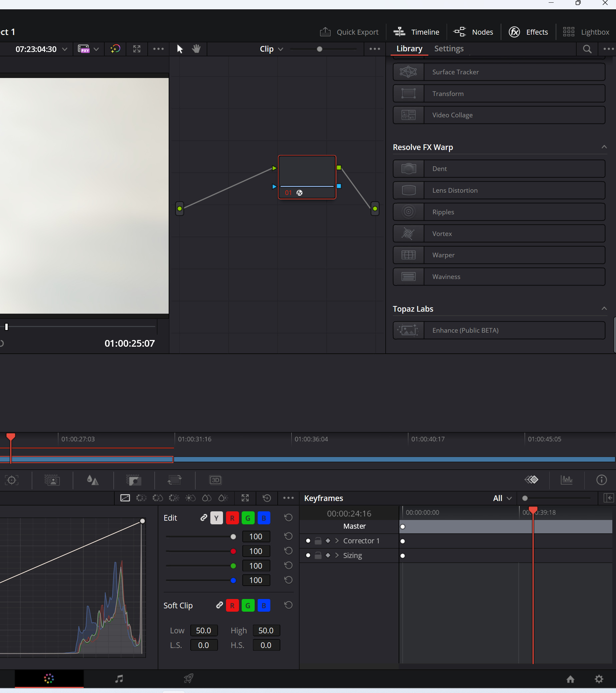Click the red intensity slider handle

pyautogui.click(x=233, y=551)
